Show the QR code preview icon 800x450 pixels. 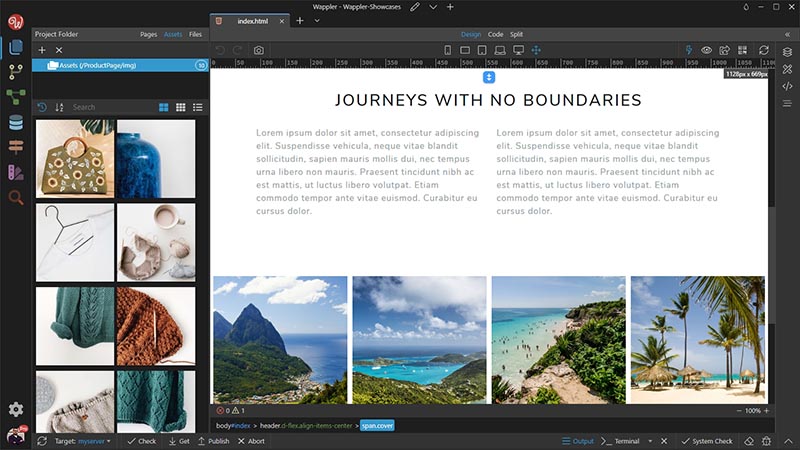pyautogui.click(x=742, y=50)
